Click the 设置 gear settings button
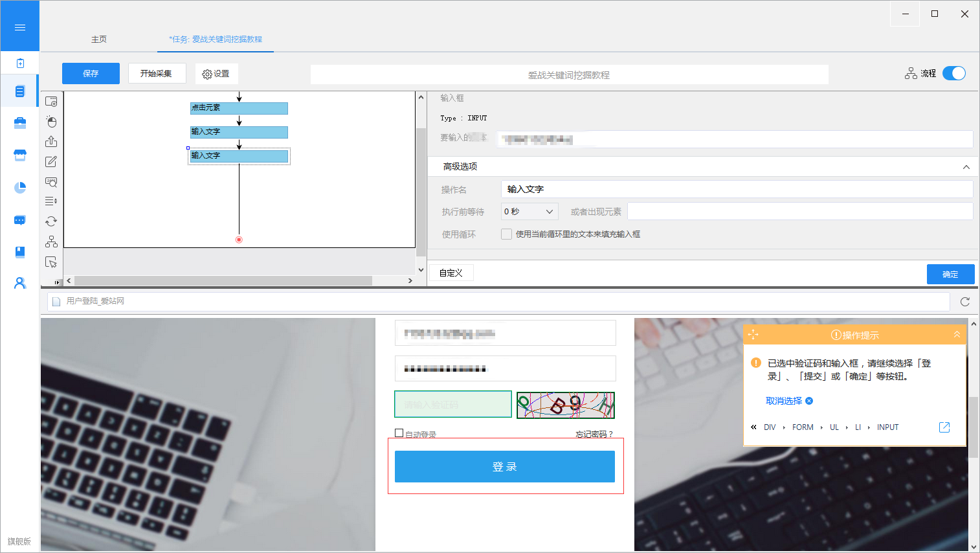 pos(216,74)
